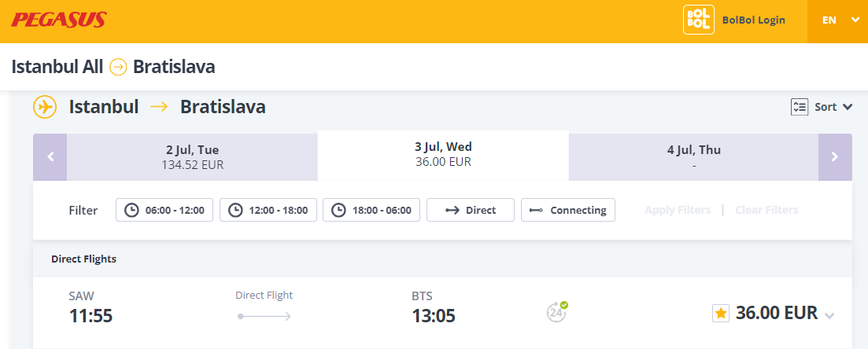This screenshot has height=349, width=868.
Task: Open the Sort dropdown
Action: click(x=822, y=108)
